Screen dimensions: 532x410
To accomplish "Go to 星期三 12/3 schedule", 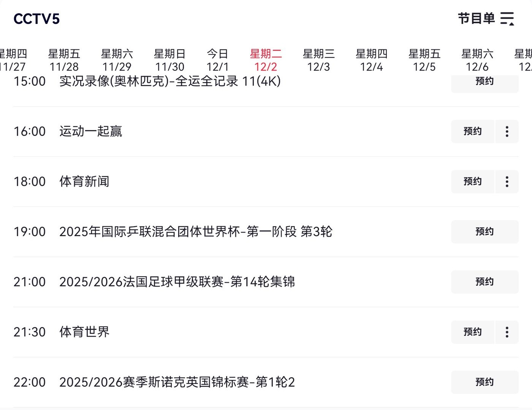I will pos(318,60).
